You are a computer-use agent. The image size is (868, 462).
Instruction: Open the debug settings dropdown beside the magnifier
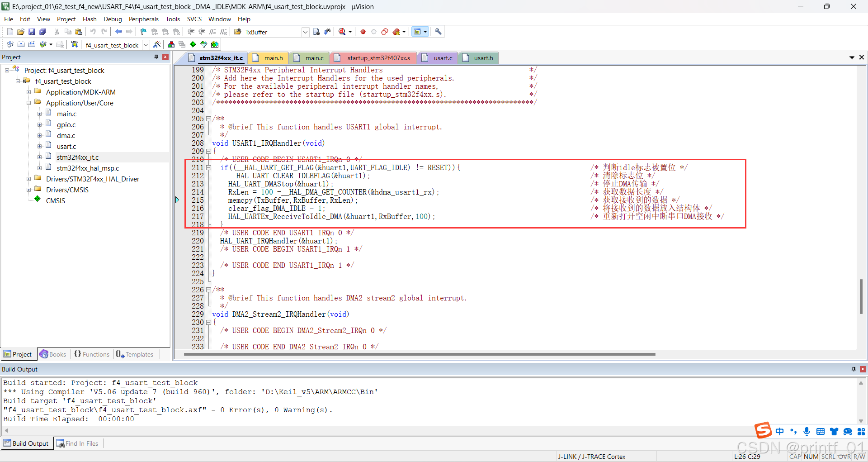pyautogui.click(x=350, y=32)
